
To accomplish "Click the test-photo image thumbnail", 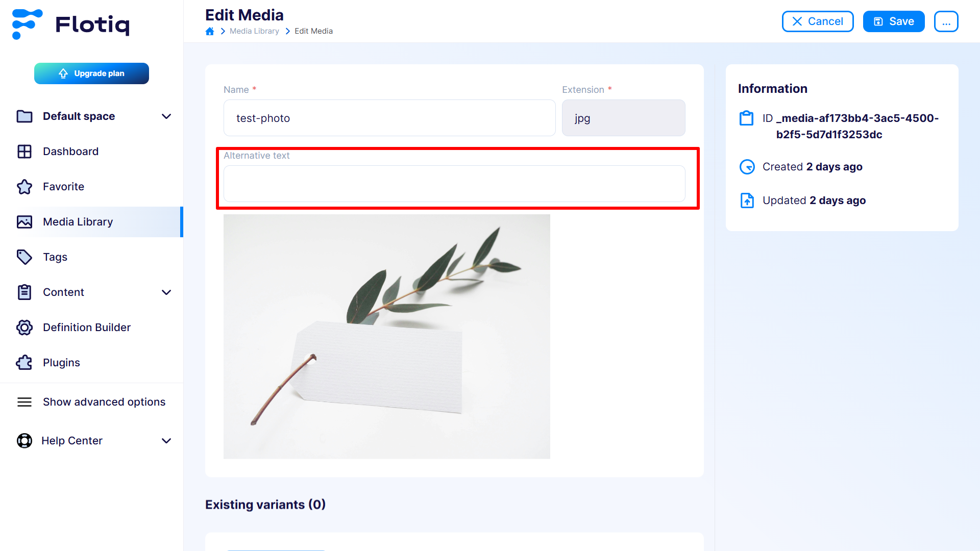I will (x=387, y=337).
